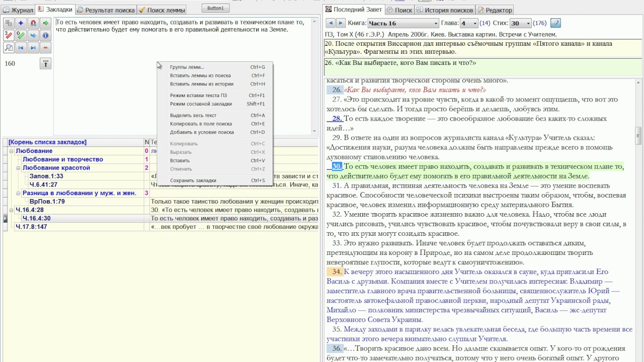Collapse the Любование tree node
Viewport: 644px width, 362px height.
[x=11, y=151]
